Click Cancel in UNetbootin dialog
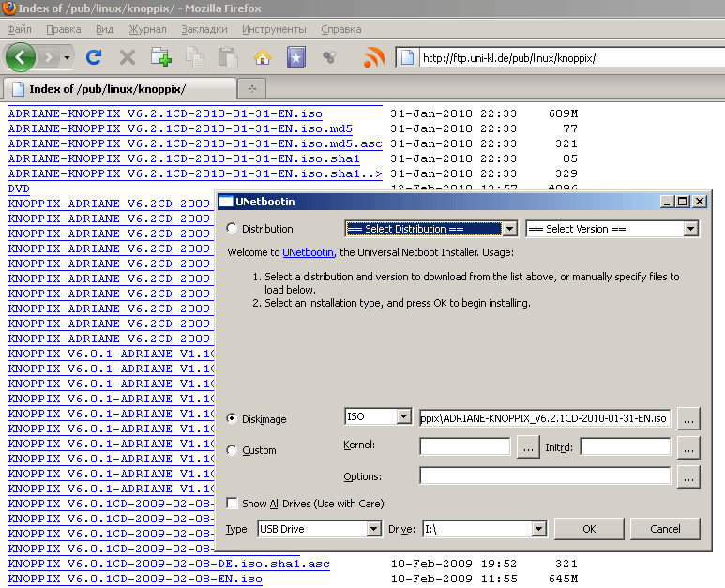The image size is (725, 588). [665, 529]
